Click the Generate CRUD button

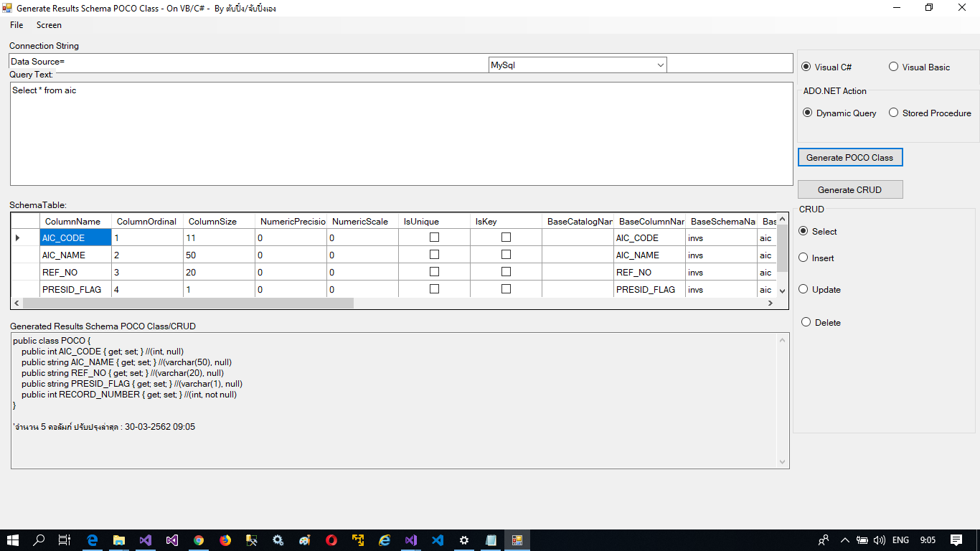[849, 189]
